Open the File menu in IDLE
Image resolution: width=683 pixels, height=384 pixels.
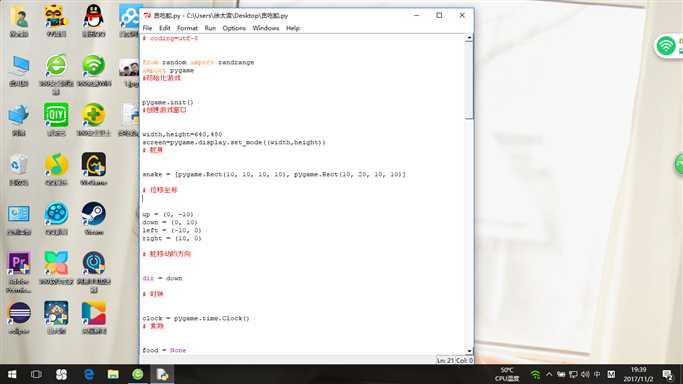147,28
